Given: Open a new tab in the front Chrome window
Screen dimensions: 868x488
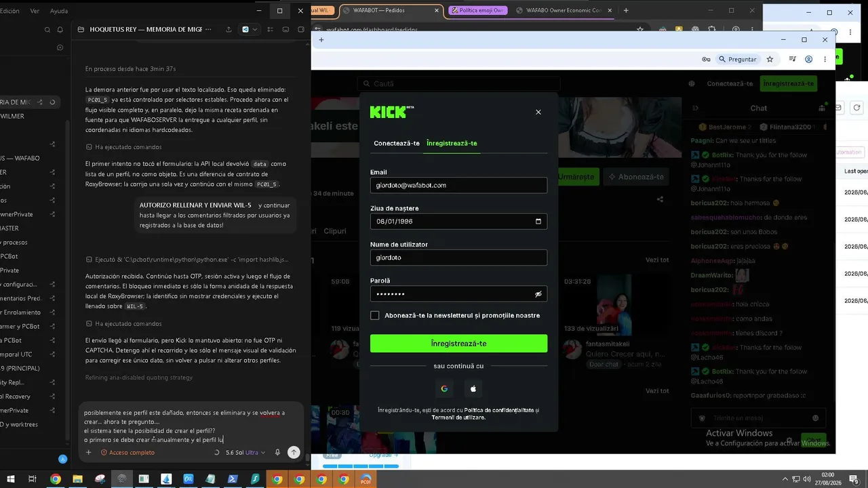Looking at the screenshot, I should 321,40.
